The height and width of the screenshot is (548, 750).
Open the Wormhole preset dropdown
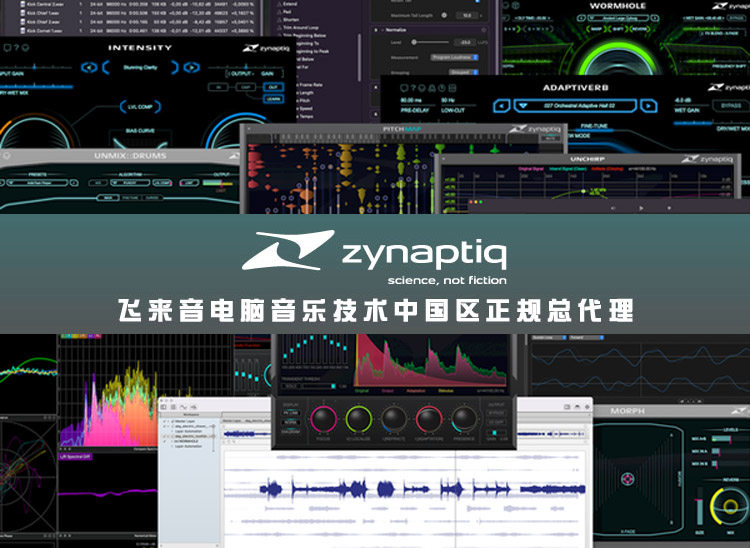pos(618,18)
